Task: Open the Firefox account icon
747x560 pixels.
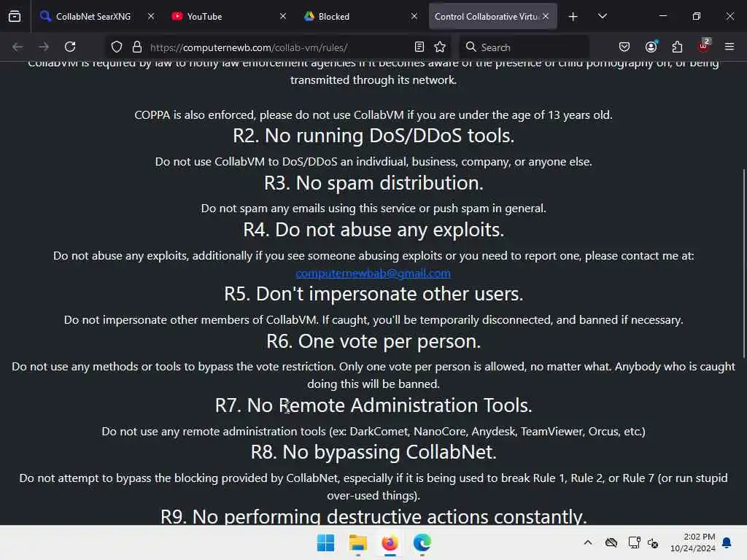Action: point(651,47)
